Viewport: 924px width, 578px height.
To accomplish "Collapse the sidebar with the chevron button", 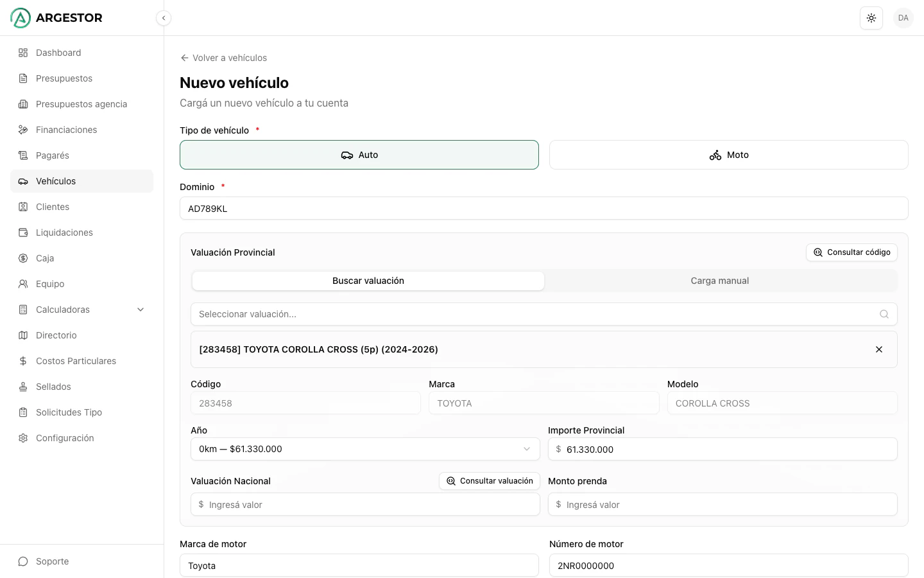I will (164, 18).
